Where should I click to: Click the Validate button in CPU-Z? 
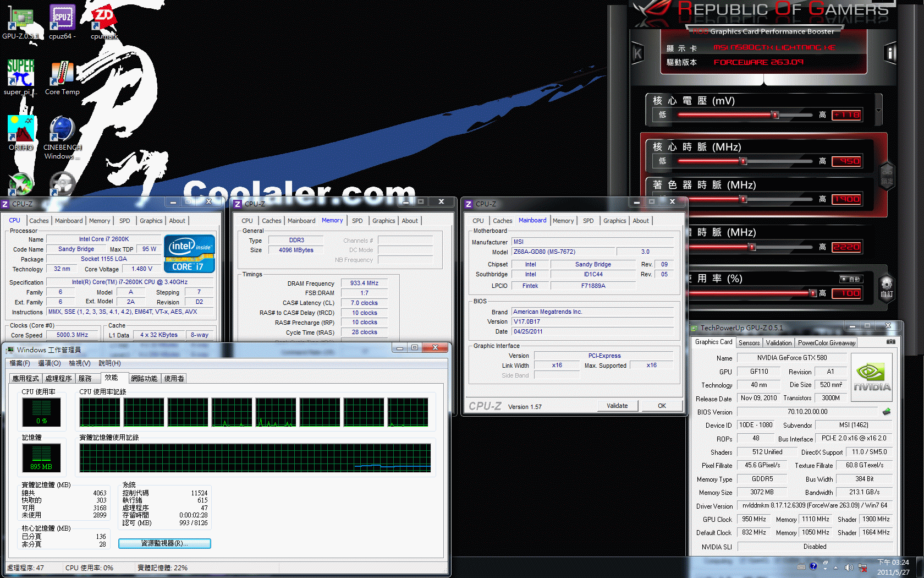617,406
